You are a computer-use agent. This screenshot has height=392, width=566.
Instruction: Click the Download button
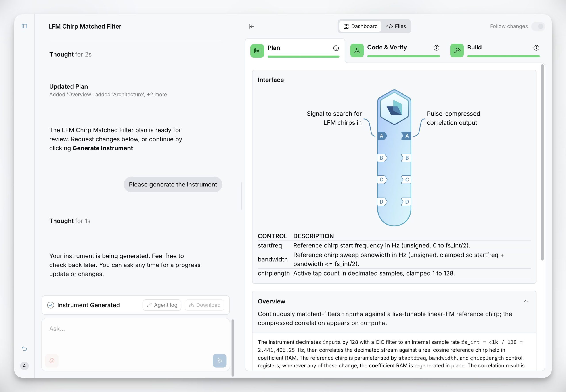click(205, 305)
